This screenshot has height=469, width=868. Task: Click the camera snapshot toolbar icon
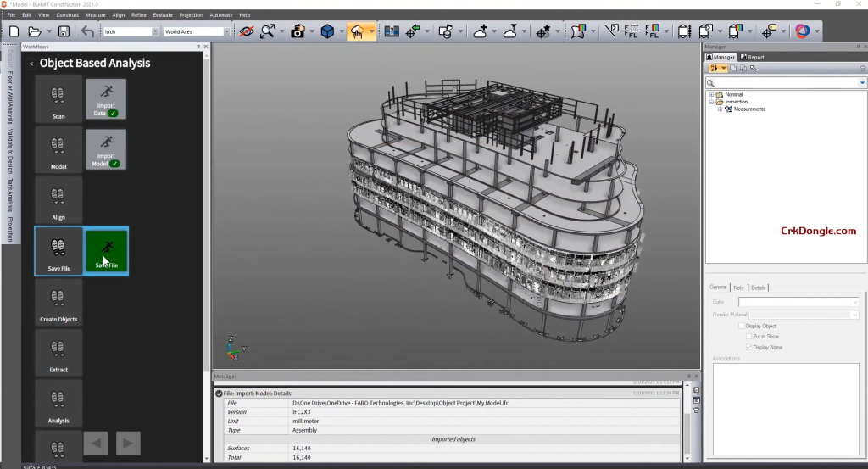[x=298, y=31]
